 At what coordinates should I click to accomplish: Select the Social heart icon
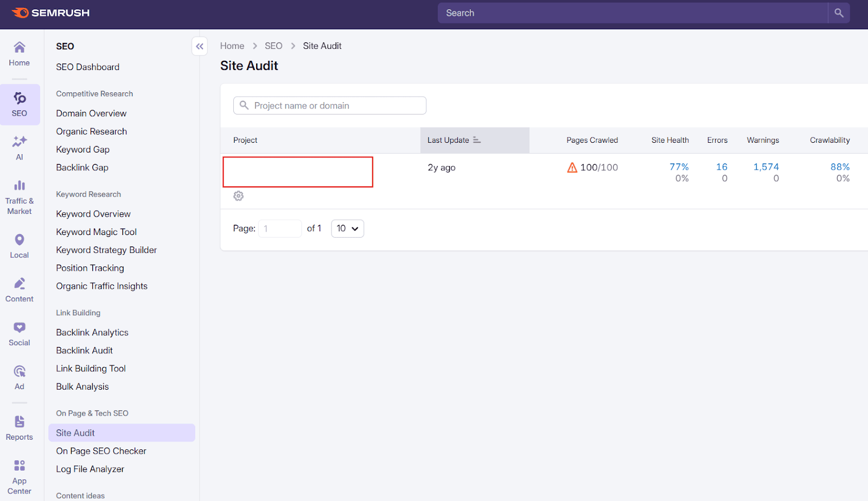19,327
